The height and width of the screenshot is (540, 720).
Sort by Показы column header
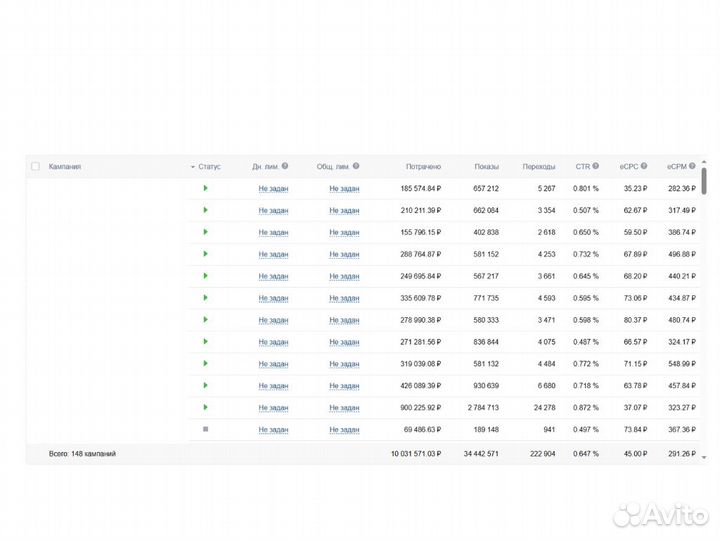(486, 167)
